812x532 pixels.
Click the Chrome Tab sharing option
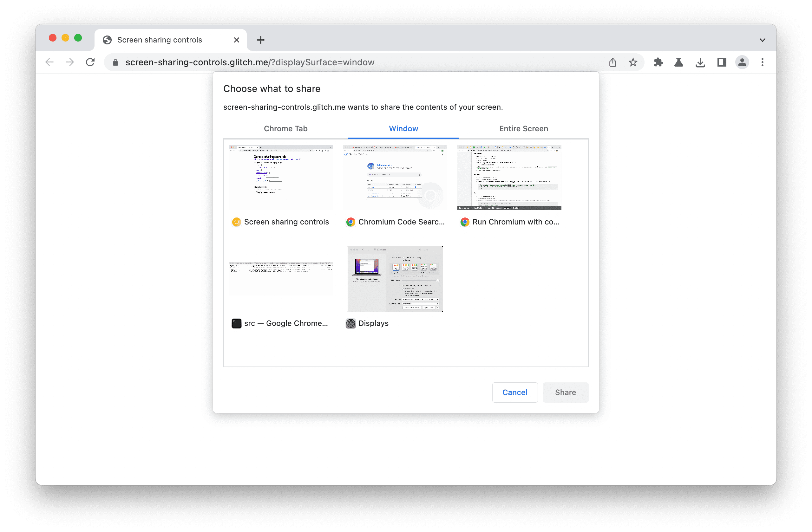click(x=286, y=128)
